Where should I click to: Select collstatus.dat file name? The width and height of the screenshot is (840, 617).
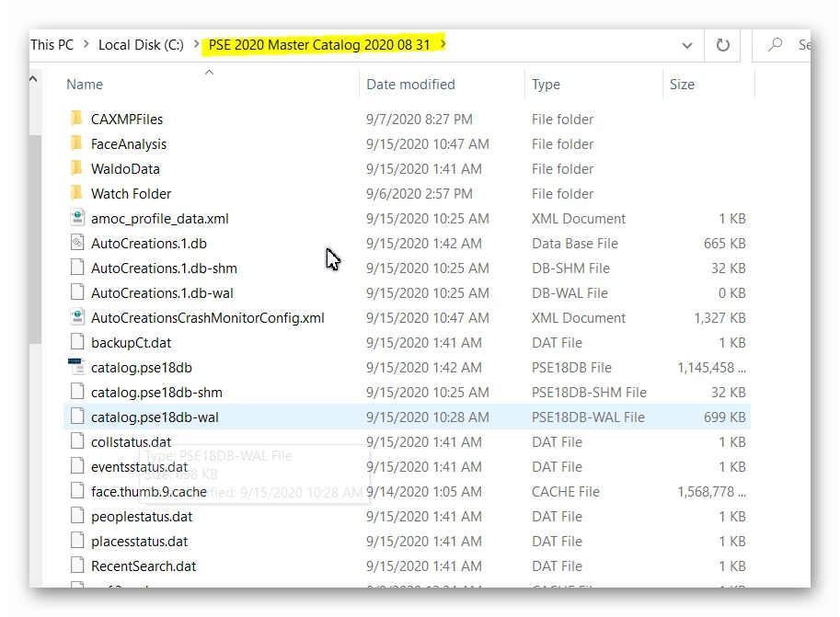(x=132, y=442)
